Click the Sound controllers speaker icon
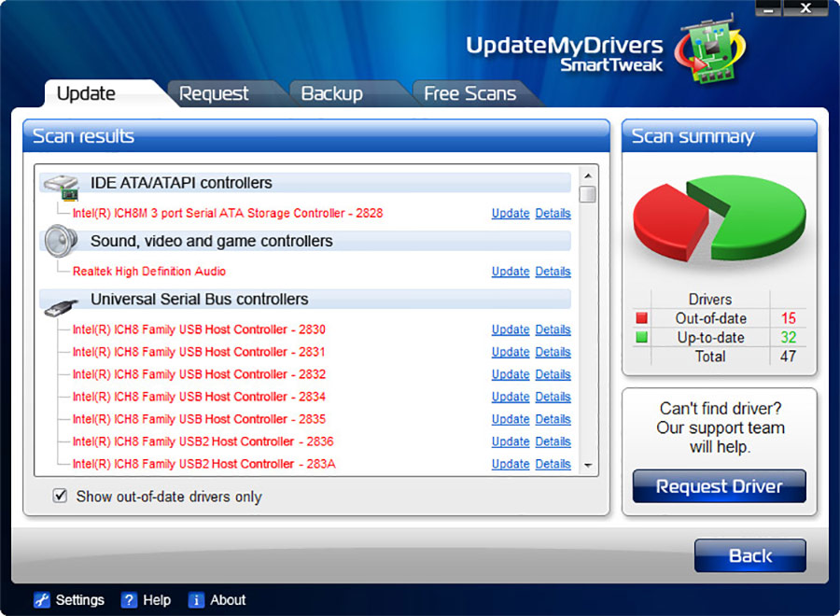 60,242
